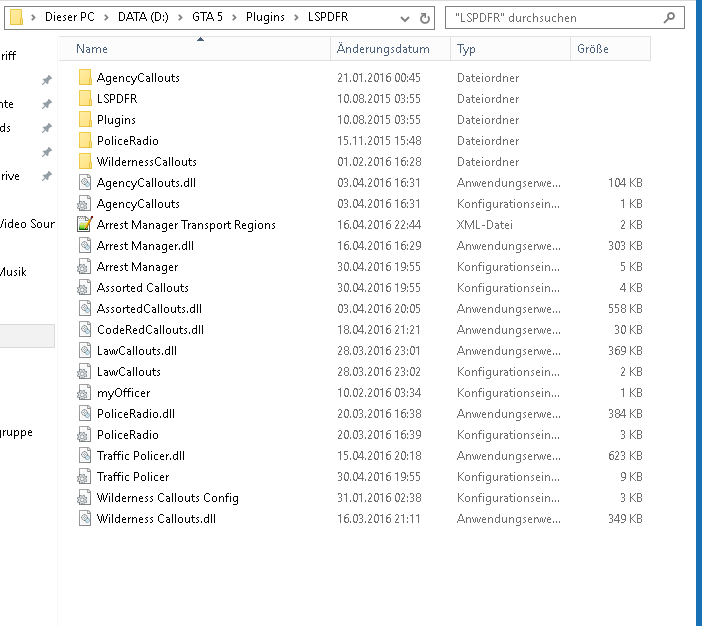The width and height of the screenshot is (702, 626).
Task: Select 'Musik' in navigation pane
Action: pos(13,272)
